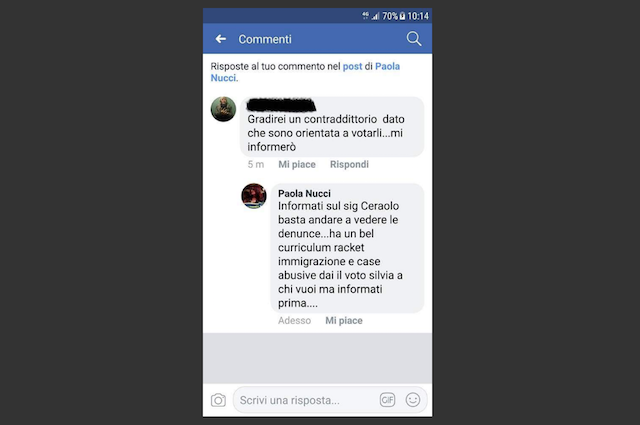Viewport: 640px width, 425px height.
Task: Go back using the arrow beside Commenti
Action: tap(221, 39)
